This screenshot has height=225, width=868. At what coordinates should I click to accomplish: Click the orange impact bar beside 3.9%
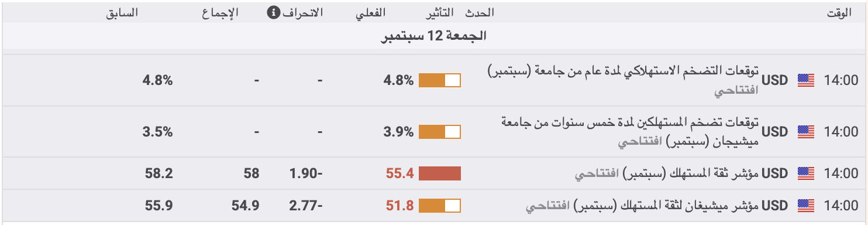[x=440, y=131]
